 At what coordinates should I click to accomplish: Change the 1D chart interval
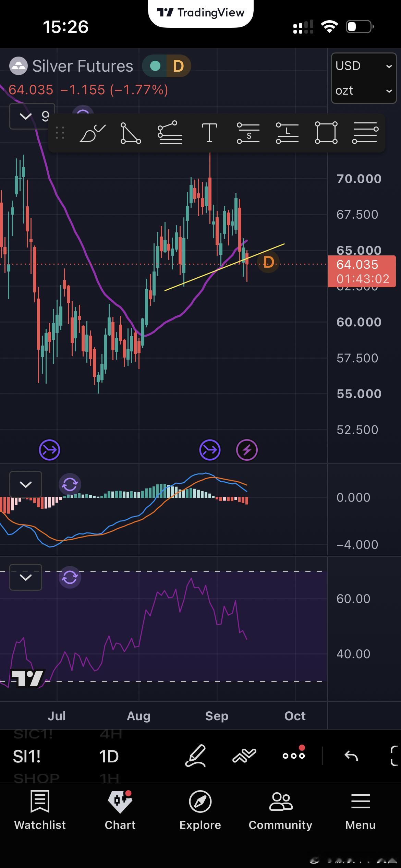point(109,756)
